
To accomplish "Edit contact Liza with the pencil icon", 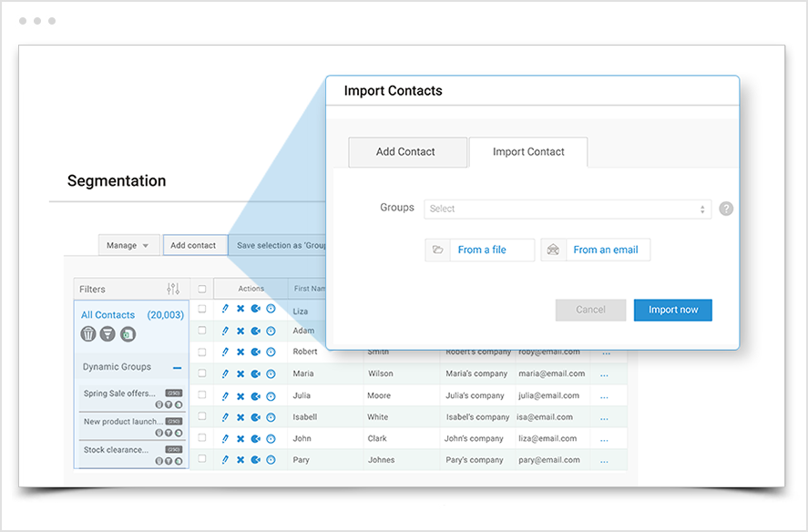I will [225, 309].
